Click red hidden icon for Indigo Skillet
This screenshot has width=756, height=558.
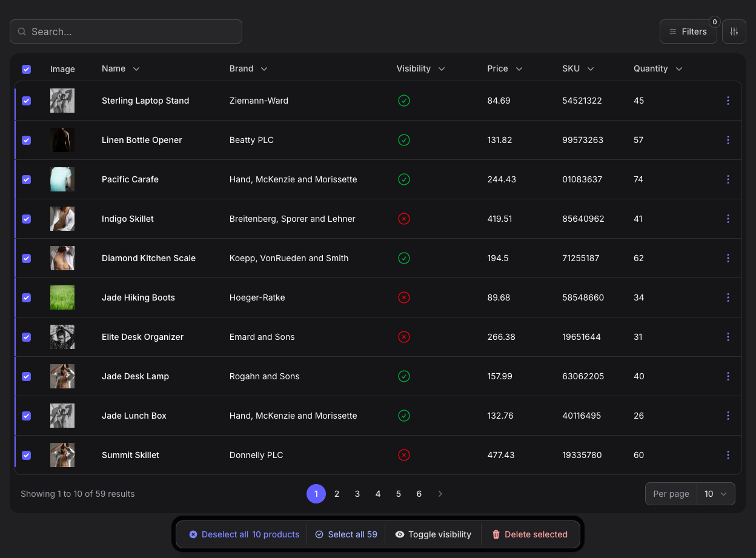(x=404, y=219)
